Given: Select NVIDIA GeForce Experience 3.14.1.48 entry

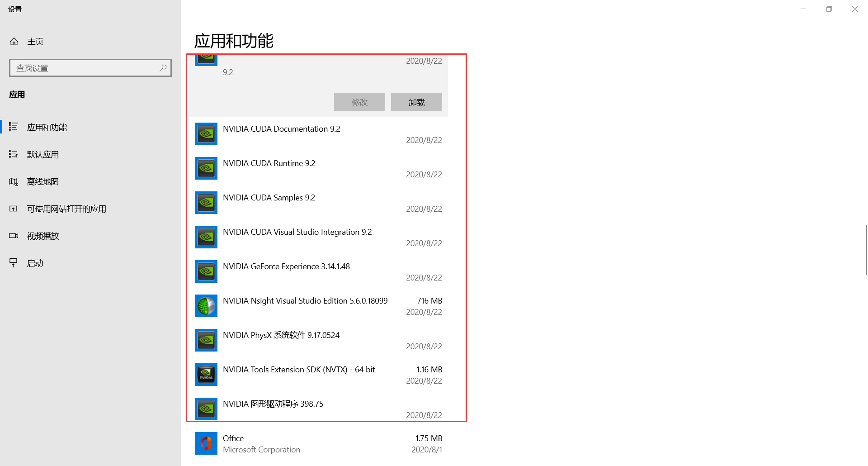Looking at the screenshot, I should point(318,271).
